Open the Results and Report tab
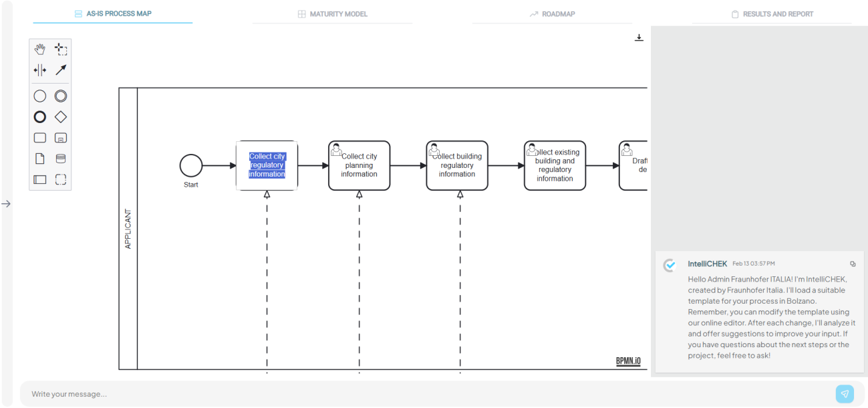Image resolution: width=868 pixels, height=408 pixels. coord(772,13)
